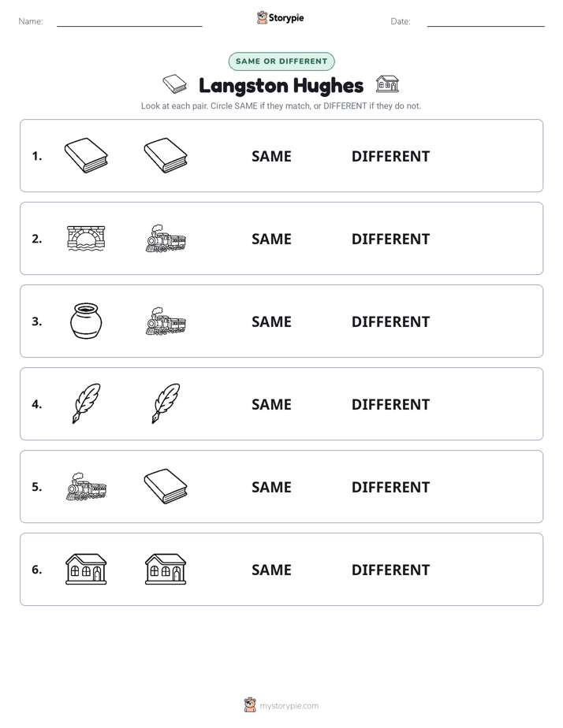Select the first feather quill in row 4
The image size is (563, 728).
point(87,403)
